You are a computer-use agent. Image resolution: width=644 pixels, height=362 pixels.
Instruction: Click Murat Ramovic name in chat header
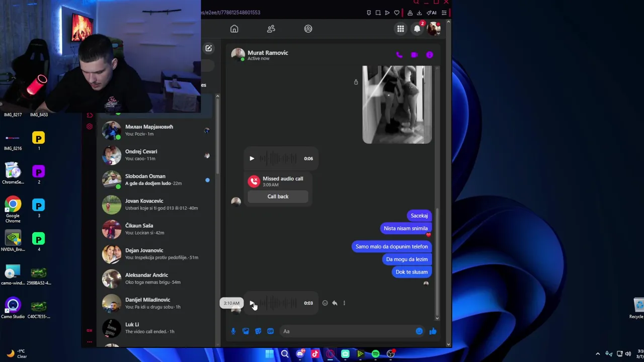point(268,53)
